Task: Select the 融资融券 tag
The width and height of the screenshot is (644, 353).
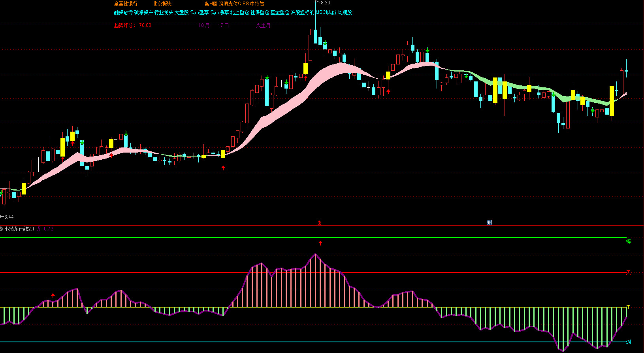Action: pyautogui.click(x=123, y=12)
